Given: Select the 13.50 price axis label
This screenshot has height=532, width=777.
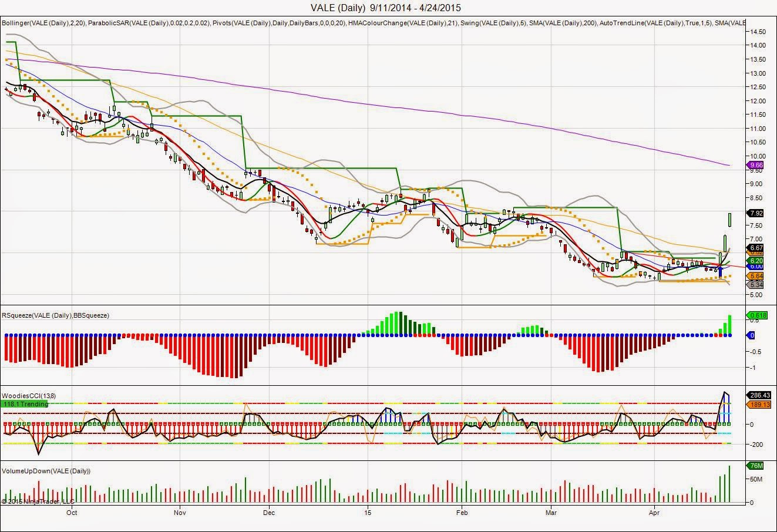Looking at the screenshot, I should 757,59.
